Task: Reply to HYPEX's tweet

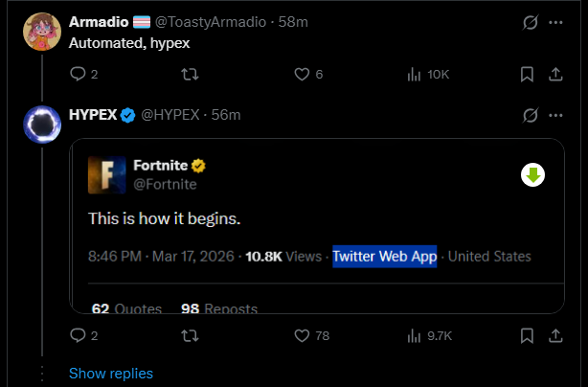Action: click(x=79, y=335)
